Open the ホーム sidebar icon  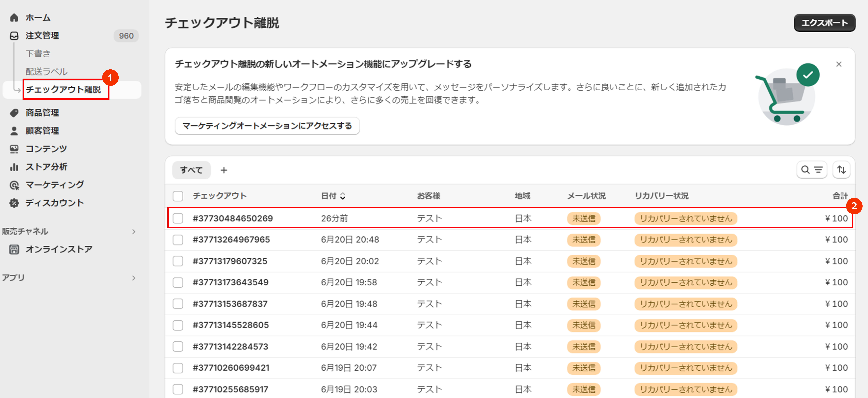click(x=14, y=18)
